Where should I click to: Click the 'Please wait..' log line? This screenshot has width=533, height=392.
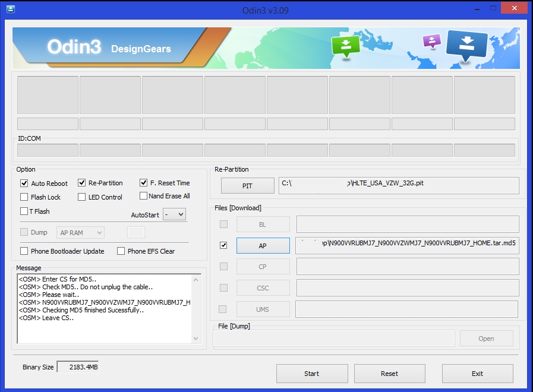coord(49,295)
